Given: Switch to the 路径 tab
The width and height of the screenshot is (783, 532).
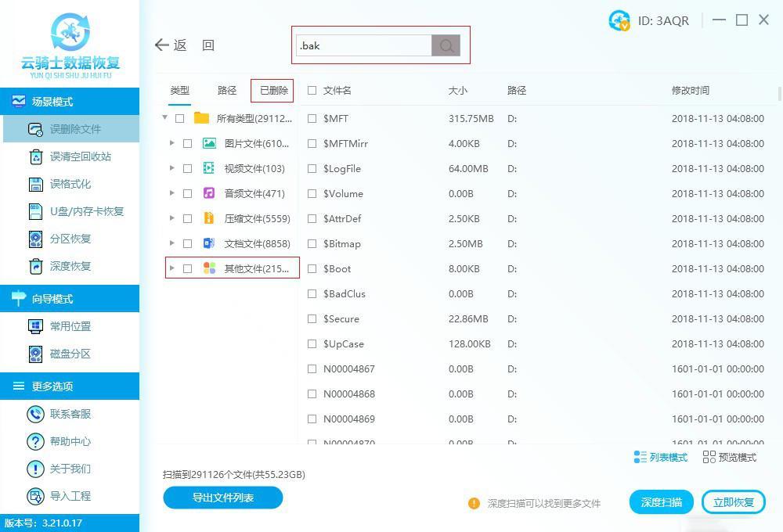Looking at the screenshot, I should click(227, 90).
